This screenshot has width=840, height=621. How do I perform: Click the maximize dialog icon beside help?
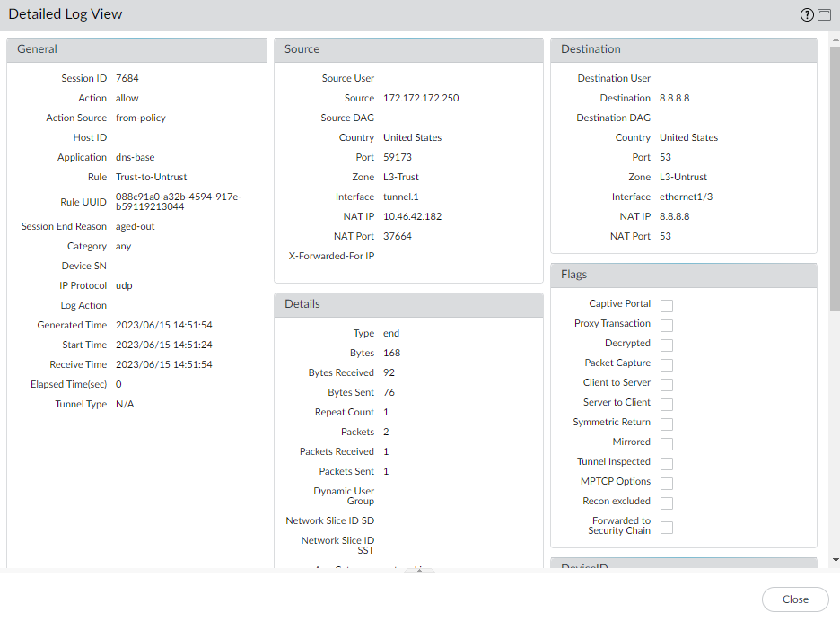click(x=824, y=14)
